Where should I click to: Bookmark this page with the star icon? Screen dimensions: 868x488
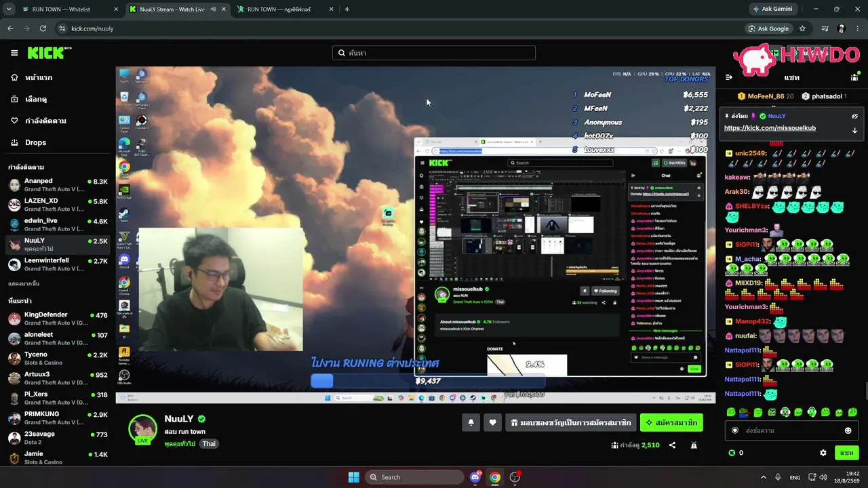coord(803,28)
